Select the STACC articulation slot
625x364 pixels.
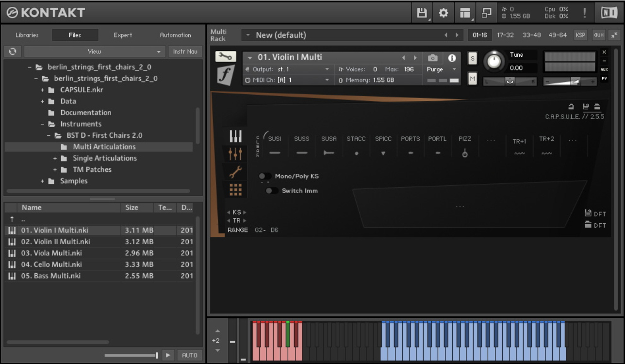(x=356, y=146)
